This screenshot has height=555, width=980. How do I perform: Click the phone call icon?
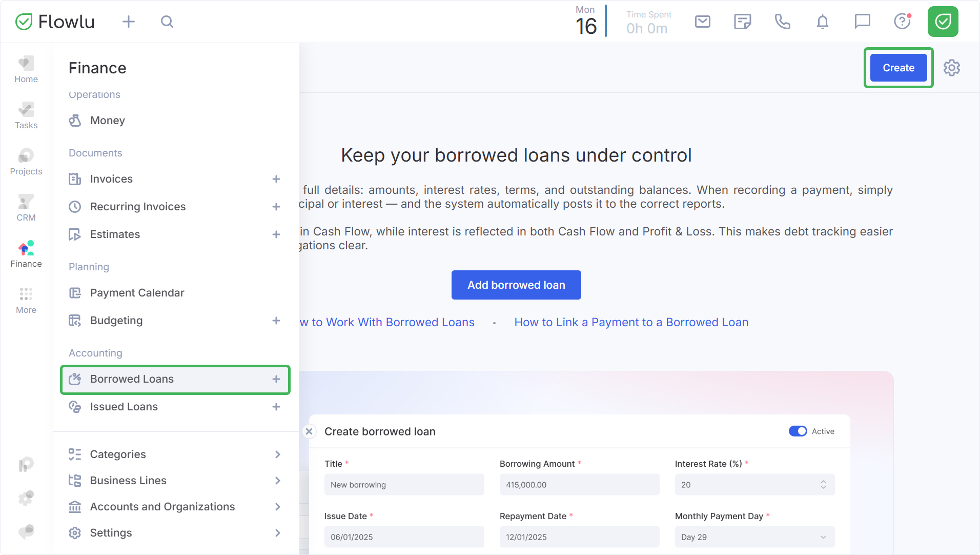point(782,22)
